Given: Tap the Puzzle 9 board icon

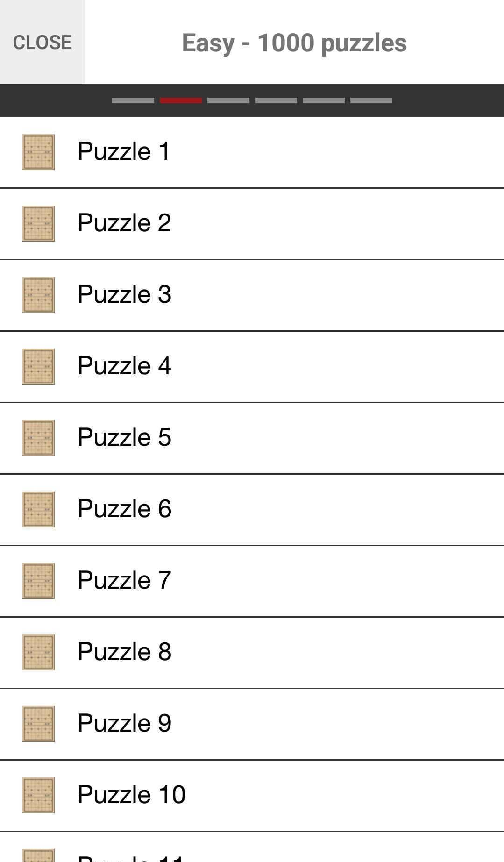Looking at the screenshot, I should [38, 724].
